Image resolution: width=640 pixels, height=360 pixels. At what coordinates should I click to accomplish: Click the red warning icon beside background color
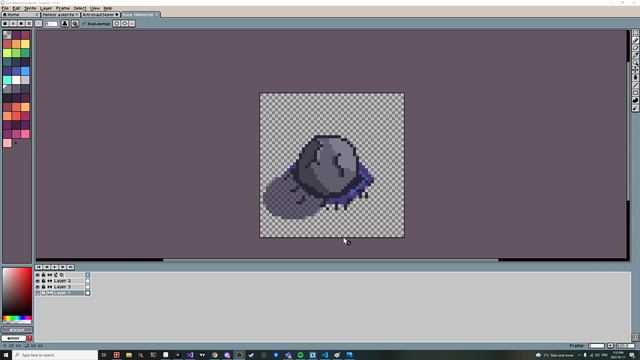[x=30, y=338]
